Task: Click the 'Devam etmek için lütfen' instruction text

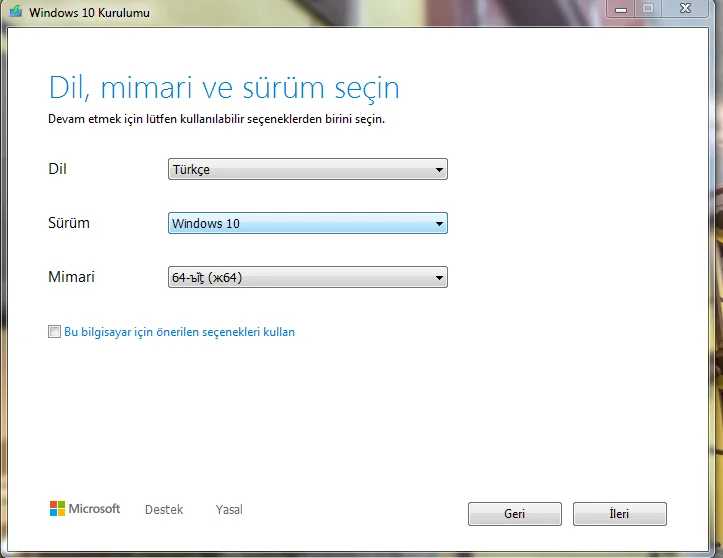Action: coord(216,119)
